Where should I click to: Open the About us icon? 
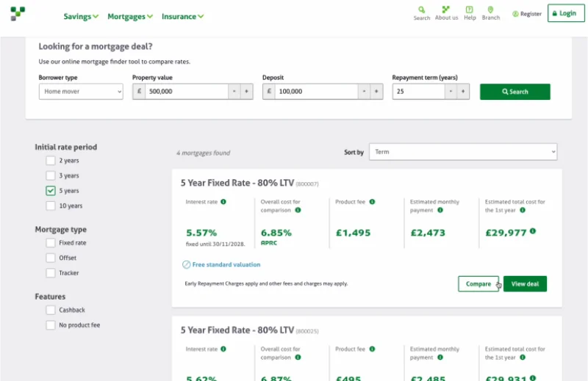click(x=446, y=13)
